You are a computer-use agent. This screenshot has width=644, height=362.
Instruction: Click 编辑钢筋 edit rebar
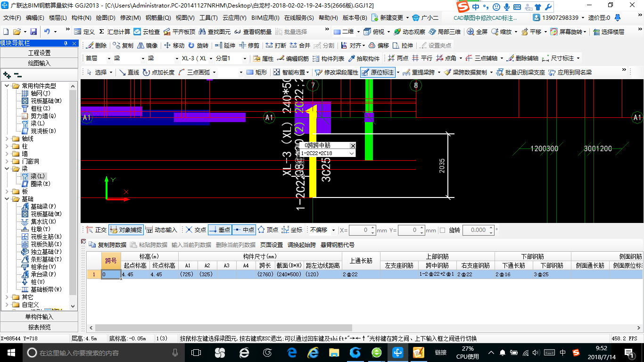click(293, 58)
